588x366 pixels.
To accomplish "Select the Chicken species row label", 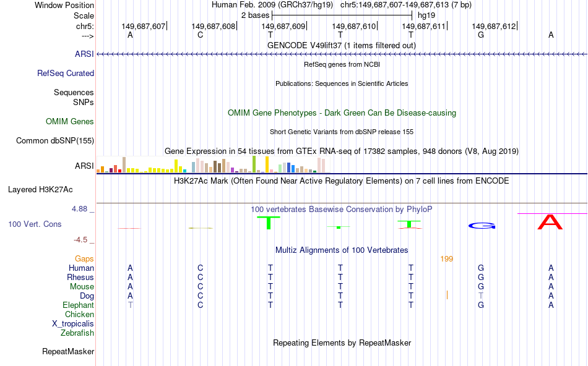I will click(79, 314).
